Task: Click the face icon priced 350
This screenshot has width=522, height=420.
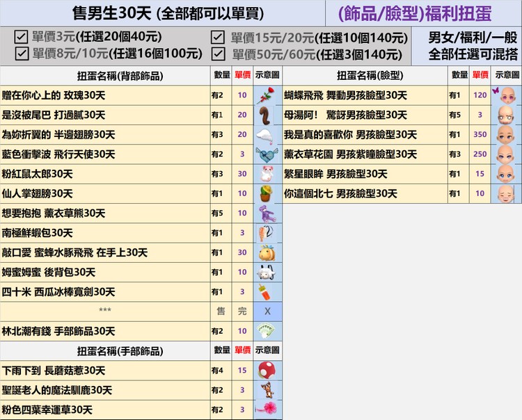Action: coord(505,135)
